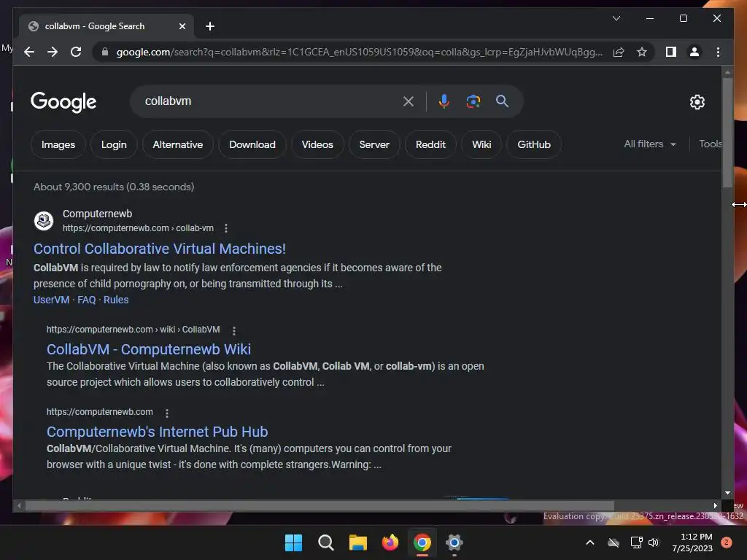
Task: Expand the All filters dropdown
Action: 650,144
